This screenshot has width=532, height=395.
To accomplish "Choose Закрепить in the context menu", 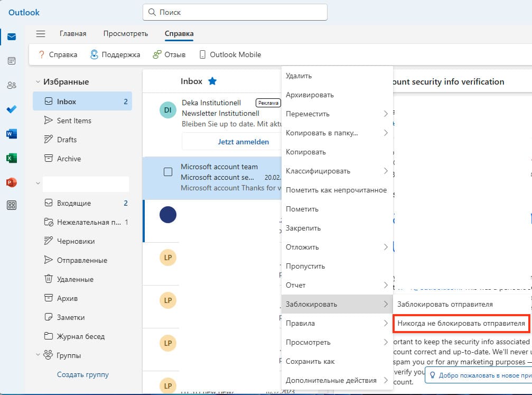I will tap(337, 228).
